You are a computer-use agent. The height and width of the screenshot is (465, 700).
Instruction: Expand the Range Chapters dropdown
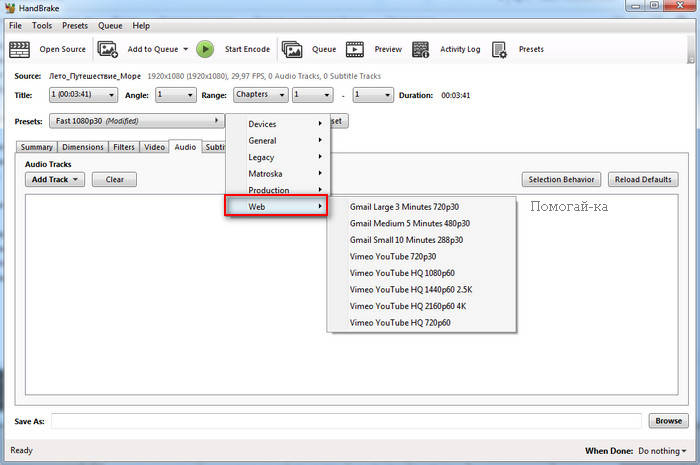(260, 95)
